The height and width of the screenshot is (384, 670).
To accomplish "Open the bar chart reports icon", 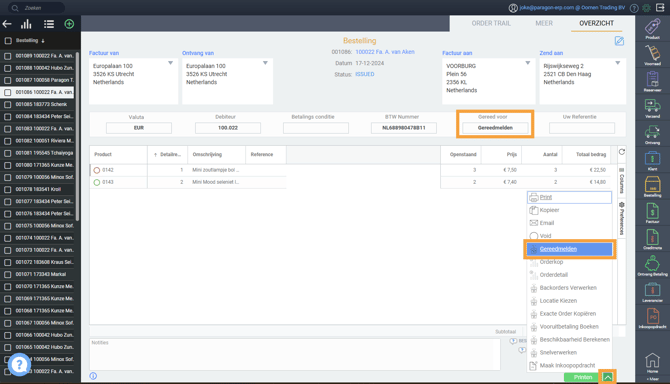I will click(x=26, y=24).
